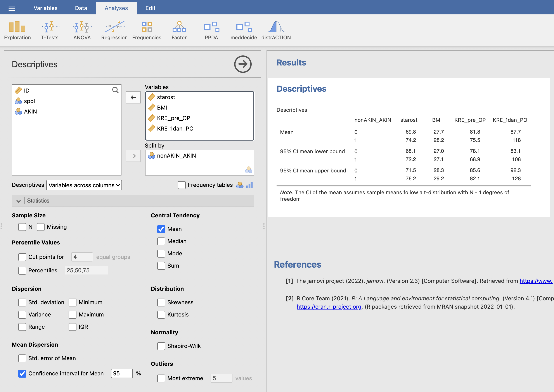Open the meddecide module menu
The width and height of the screenshot is (554, 392).
tap(244, 30)
